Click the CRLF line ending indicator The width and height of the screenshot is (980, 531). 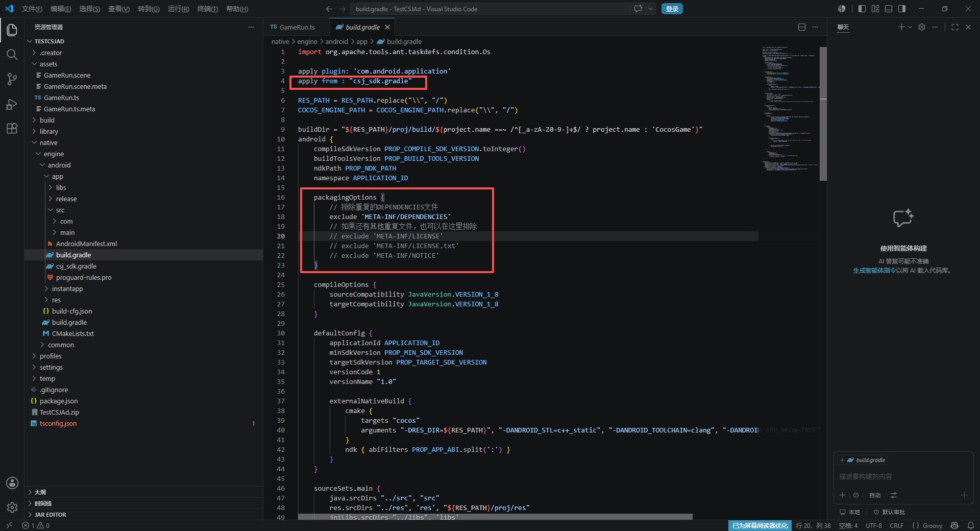(897, 525)
